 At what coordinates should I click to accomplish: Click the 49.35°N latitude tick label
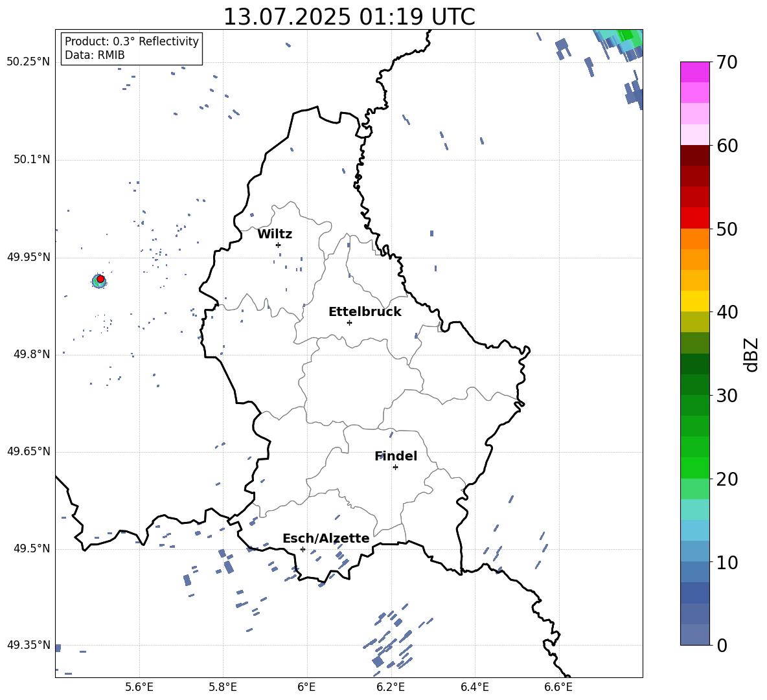tap(29, 645)
